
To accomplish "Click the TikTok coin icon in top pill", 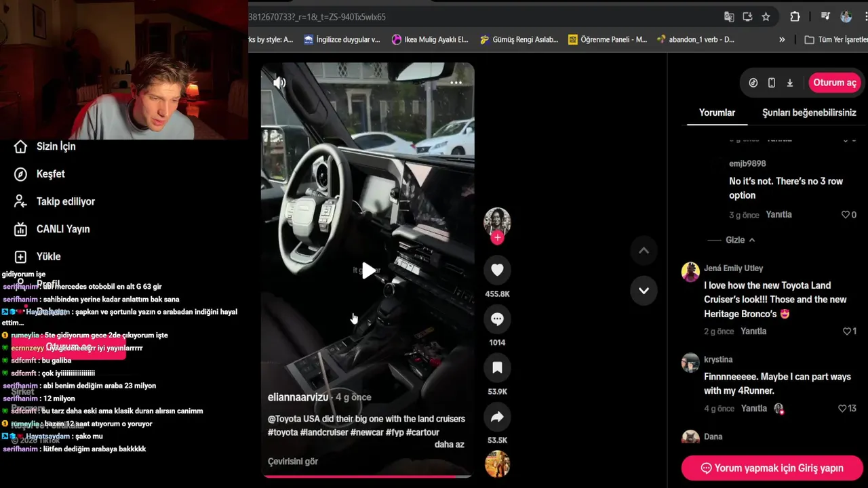I will [x=753, y=83].
